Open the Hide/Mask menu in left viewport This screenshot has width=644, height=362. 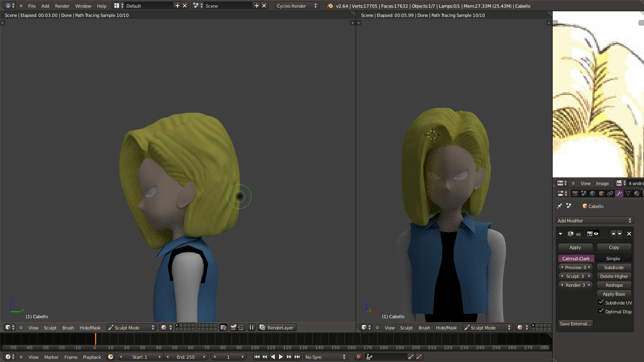[90, 328]
